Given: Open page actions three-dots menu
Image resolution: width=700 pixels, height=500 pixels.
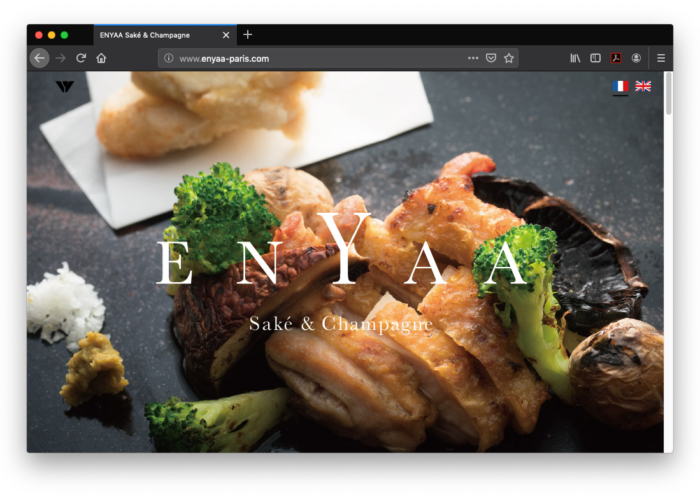Looking at the screenshot, I should [x=473, y=58].
